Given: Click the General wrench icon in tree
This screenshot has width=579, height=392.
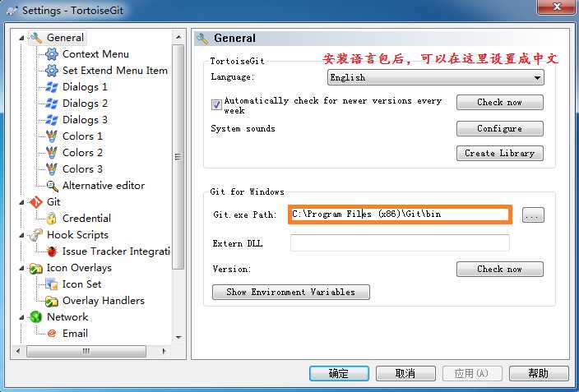Looking at the screenshot, I should [x=36, y=38].
